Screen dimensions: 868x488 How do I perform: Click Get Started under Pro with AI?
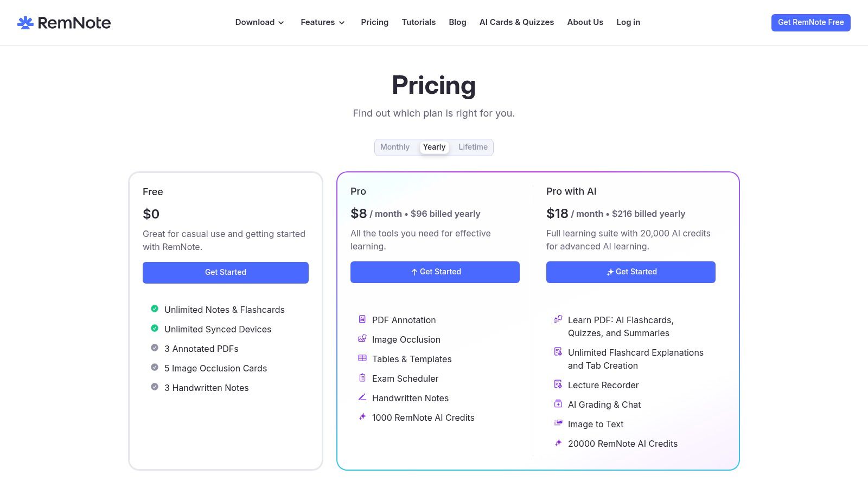(630, 272)
